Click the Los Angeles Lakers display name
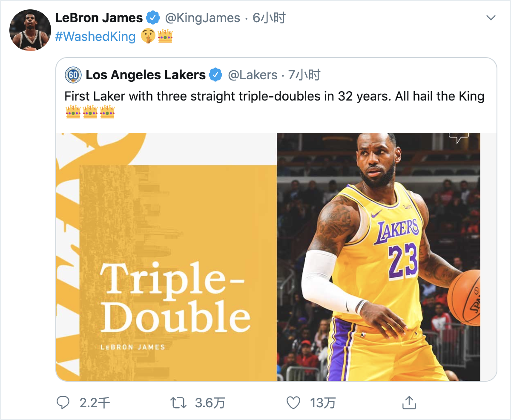511x420 pixels. tap(146, 75)
